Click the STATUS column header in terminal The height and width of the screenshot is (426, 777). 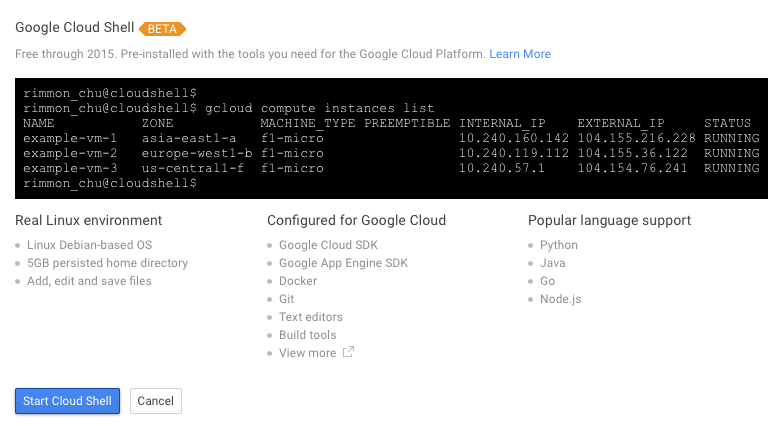coord(727,123)
